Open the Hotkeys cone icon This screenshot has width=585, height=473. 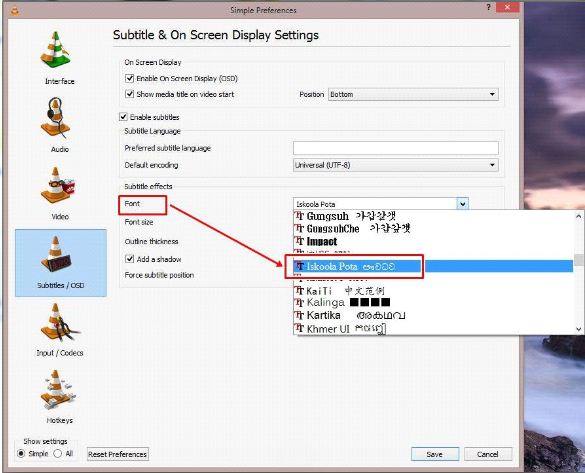click(x=57, y=390)
